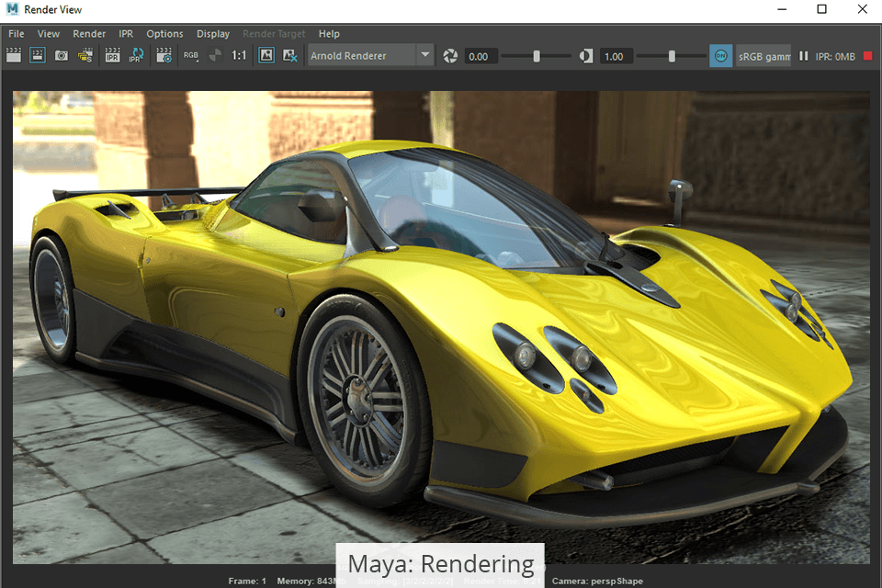Open the sRGB gamma view transform dropdown

click(x=763, y=56)
